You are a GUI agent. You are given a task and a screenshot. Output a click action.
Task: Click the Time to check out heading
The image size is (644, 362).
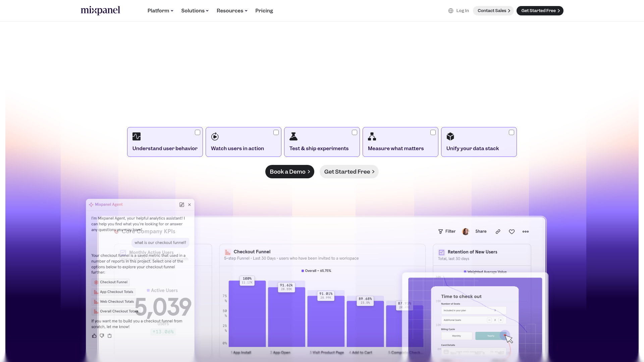(461, 297)
